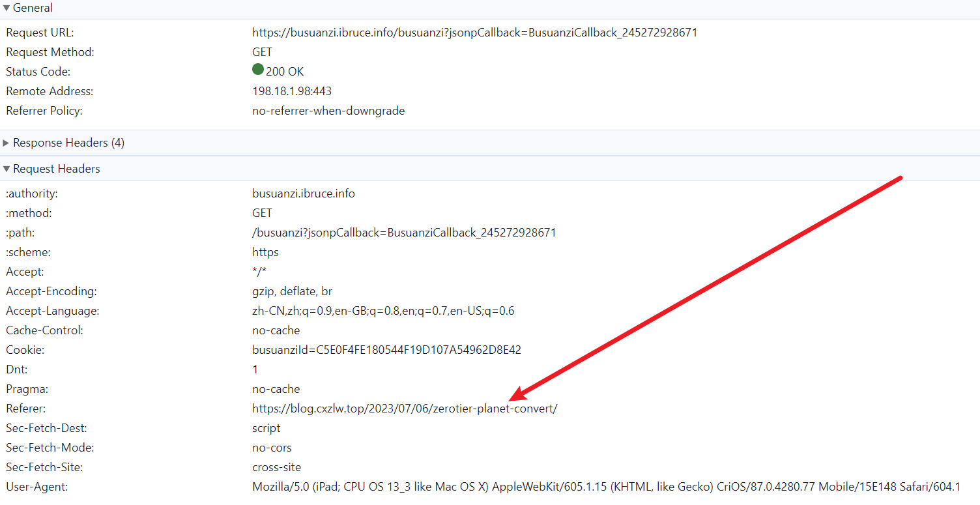Select the Request Method GET value
The image size is (980, 505).
point(262,52)
